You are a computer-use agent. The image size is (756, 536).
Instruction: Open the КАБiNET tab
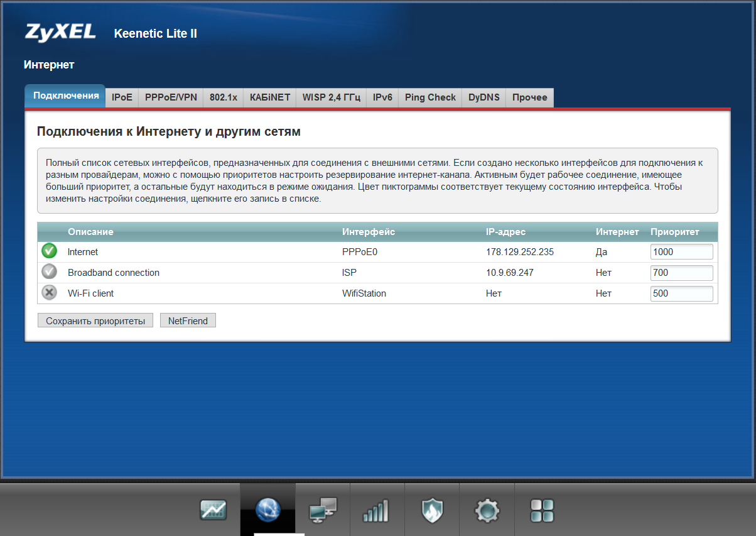click(x=270, y=97)
